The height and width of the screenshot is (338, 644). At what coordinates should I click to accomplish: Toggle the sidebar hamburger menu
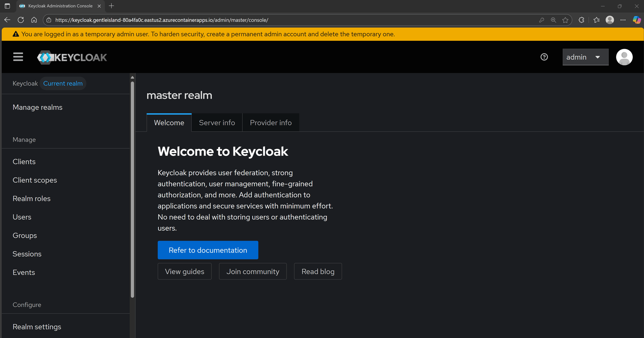(x=18, y=57)
